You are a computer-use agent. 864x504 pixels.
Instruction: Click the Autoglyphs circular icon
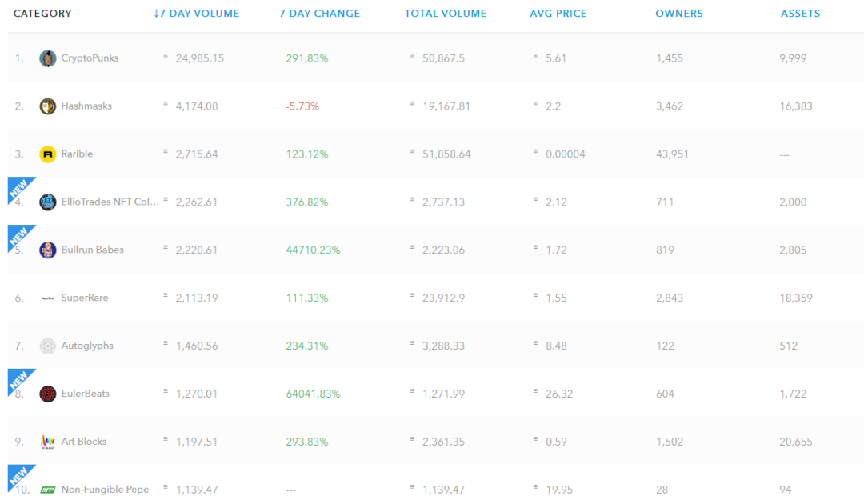coord(48,346)
